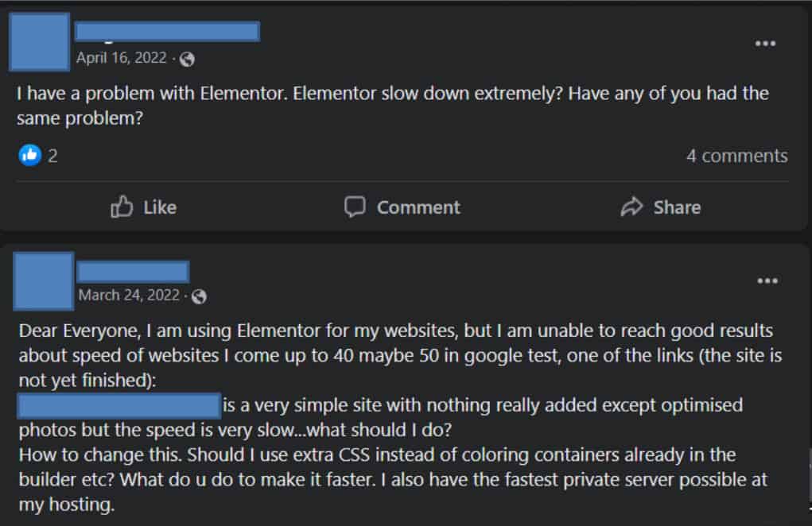
Task: Like the Elementor slow down post
Action: click(144, 207)
